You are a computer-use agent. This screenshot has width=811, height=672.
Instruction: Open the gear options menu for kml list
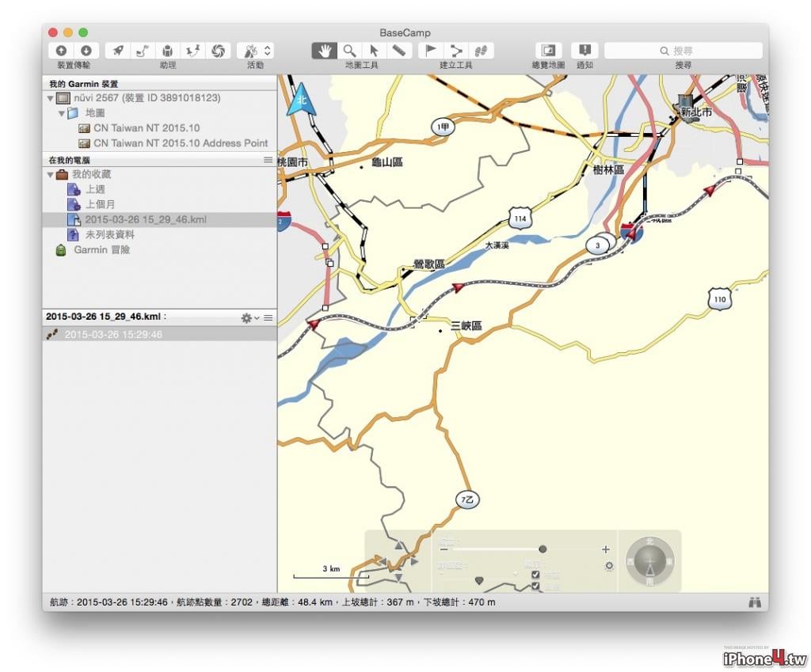[249, 318]
